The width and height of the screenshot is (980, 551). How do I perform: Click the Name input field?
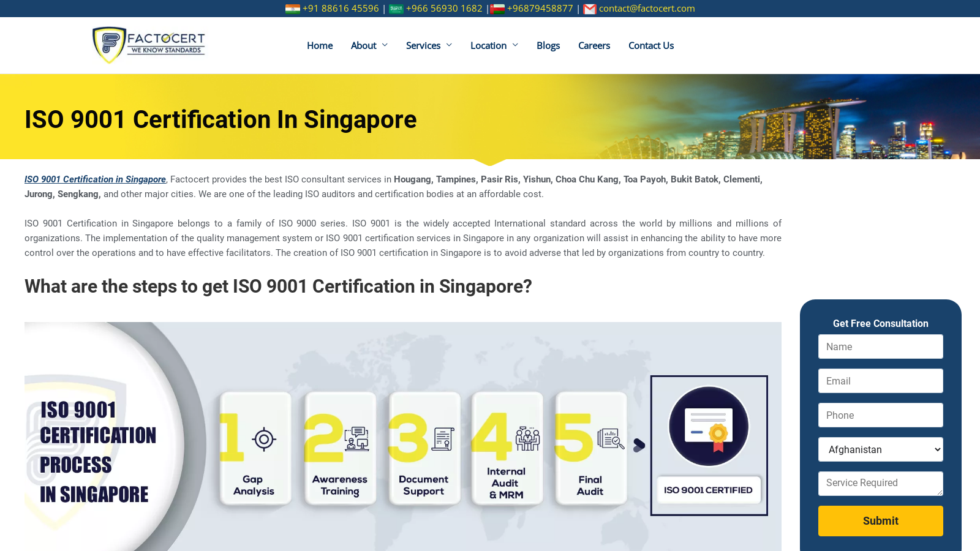pyautogui.click(x=881, y=347)
